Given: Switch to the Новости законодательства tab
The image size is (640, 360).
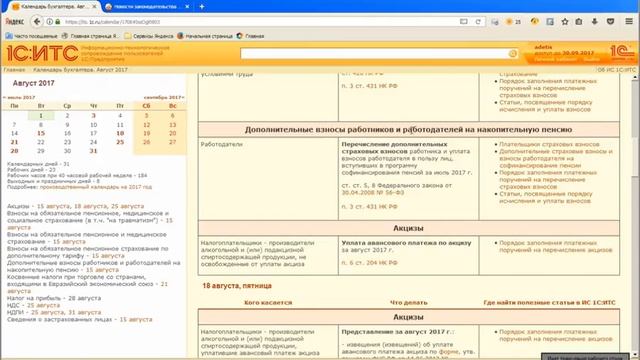Looking at the screenshot, I should click(145, 7).
